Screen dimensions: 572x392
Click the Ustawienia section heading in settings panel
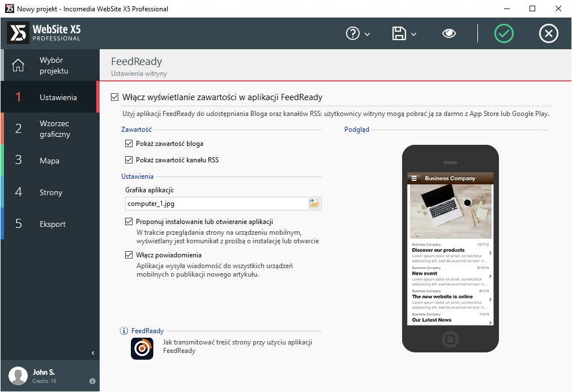(137, 176)
